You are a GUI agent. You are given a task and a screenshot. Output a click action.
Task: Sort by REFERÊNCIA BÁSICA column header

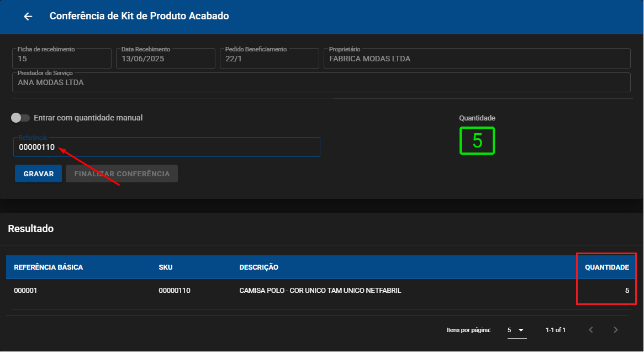(x=49, y=267)
